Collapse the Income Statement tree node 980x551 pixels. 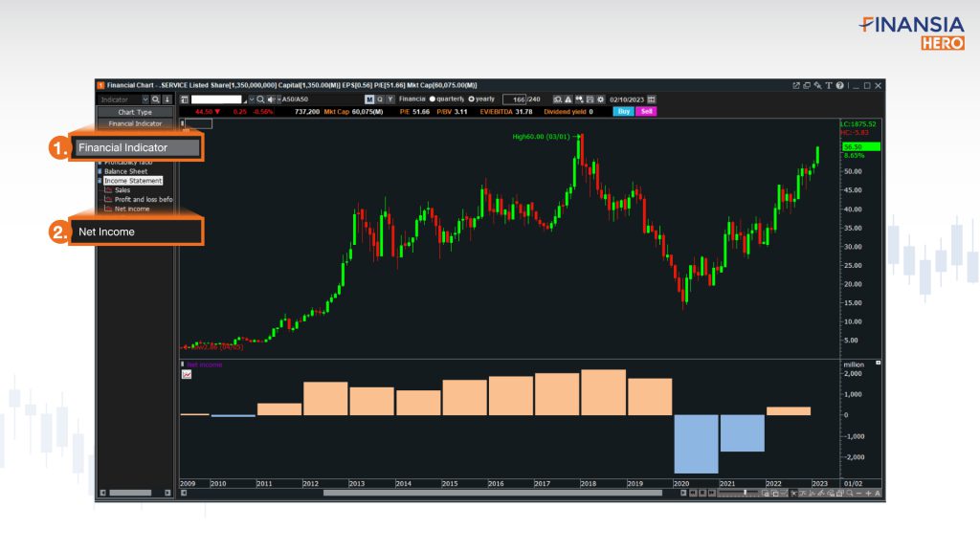click(x=100, y=181)
